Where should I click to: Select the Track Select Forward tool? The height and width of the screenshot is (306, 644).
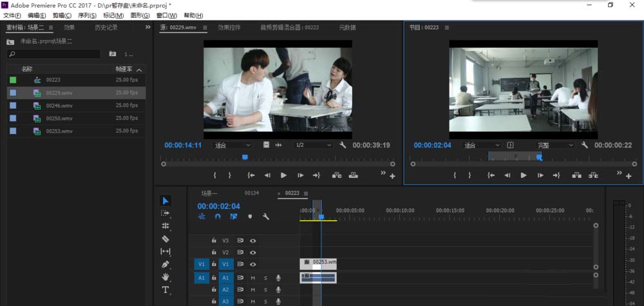point(166,213)
